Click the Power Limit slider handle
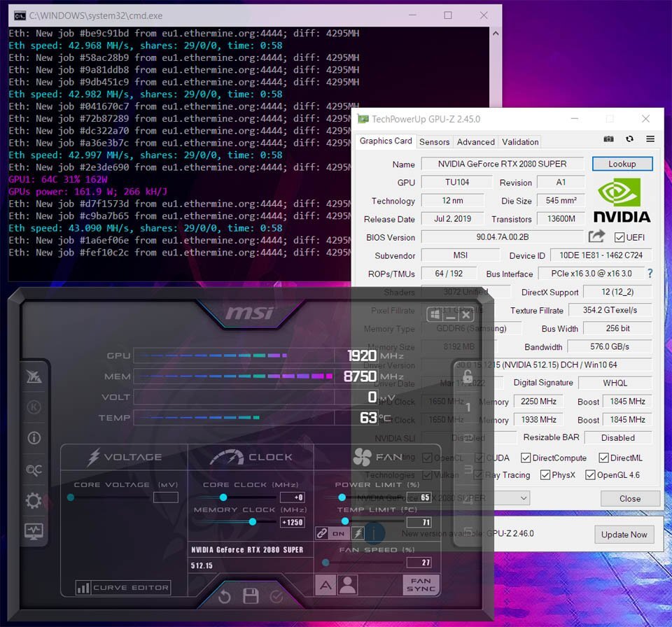This screenshot has height=627, width=672. [342, 497]
